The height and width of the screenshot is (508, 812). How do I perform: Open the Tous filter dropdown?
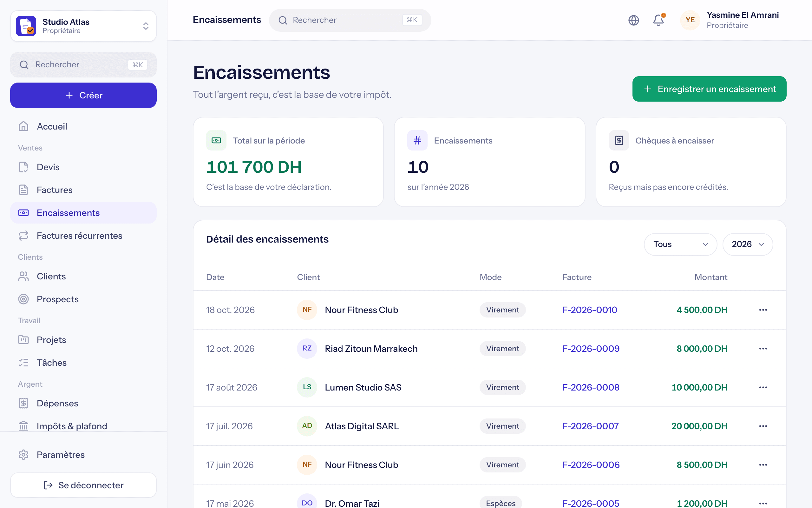point(680,244)
